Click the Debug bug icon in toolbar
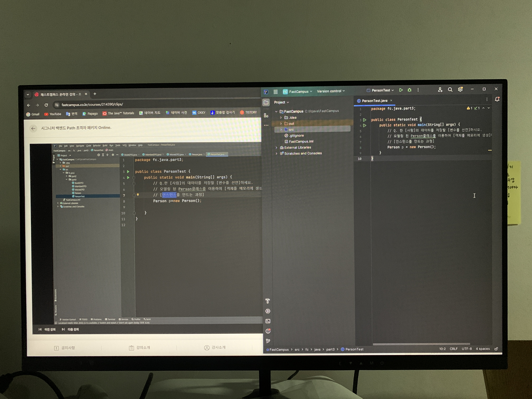 coord(409,90)
